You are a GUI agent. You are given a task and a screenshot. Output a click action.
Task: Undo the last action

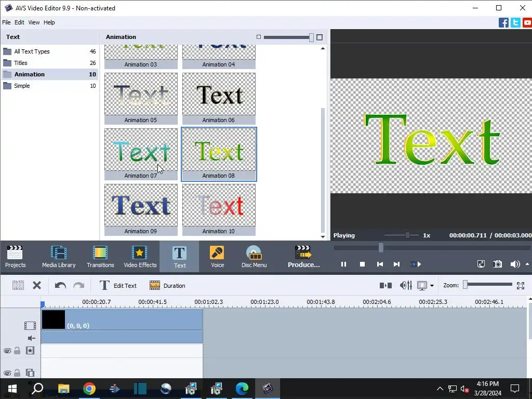click(x=60, y=286)
